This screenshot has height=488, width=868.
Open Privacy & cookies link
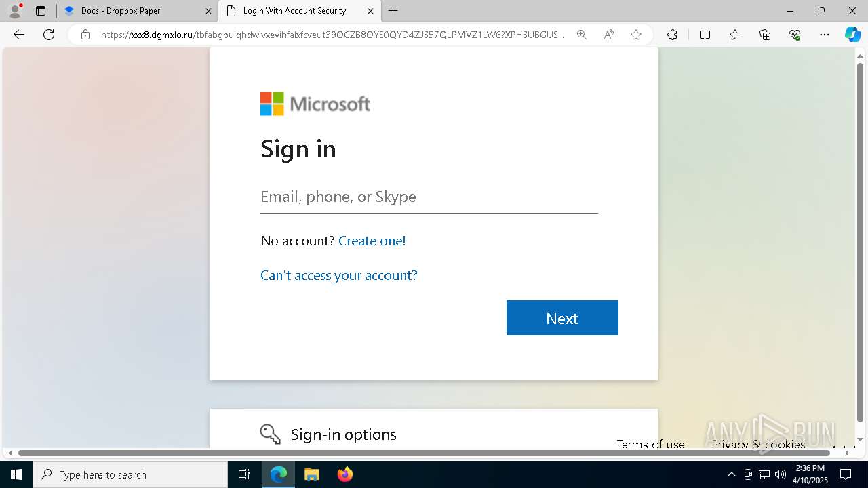click(x=758, y=444)
